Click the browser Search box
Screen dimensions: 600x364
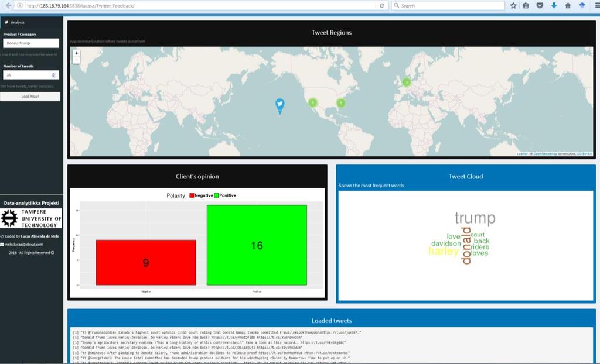448,6
